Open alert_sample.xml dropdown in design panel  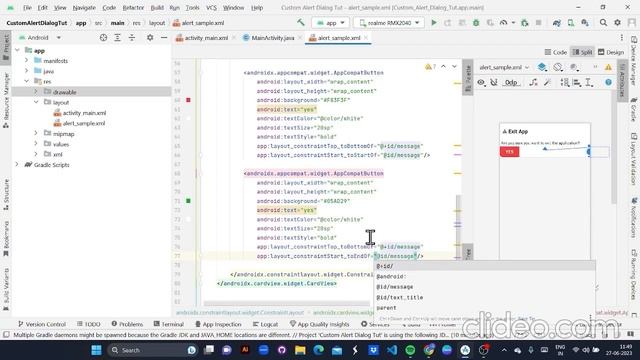[x=504, y=67]
